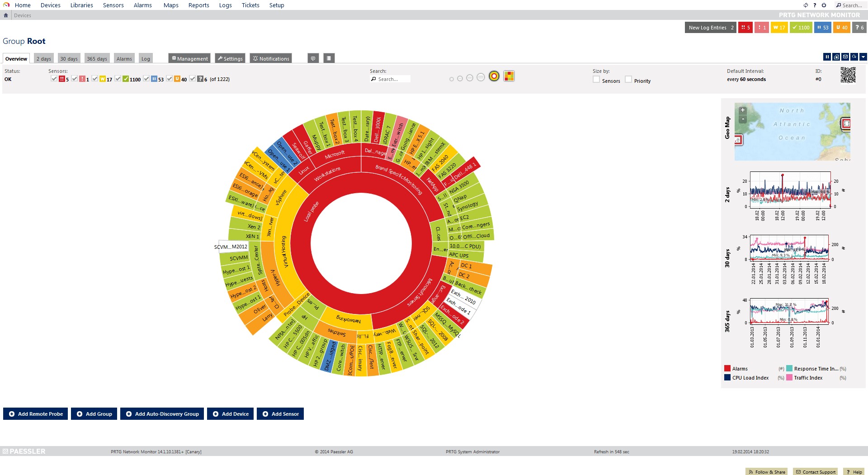Expand the Notifications menu

[270, 58]
